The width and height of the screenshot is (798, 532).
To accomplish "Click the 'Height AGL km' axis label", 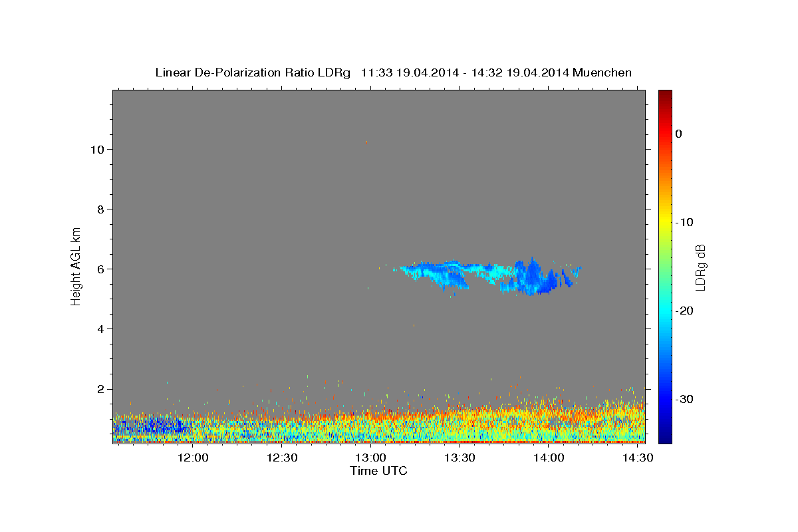I will [76, 265].
